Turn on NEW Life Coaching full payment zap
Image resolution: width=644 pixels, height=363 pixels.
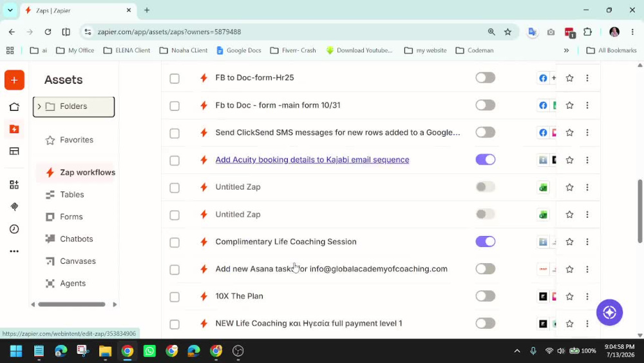tap(485, 323)
